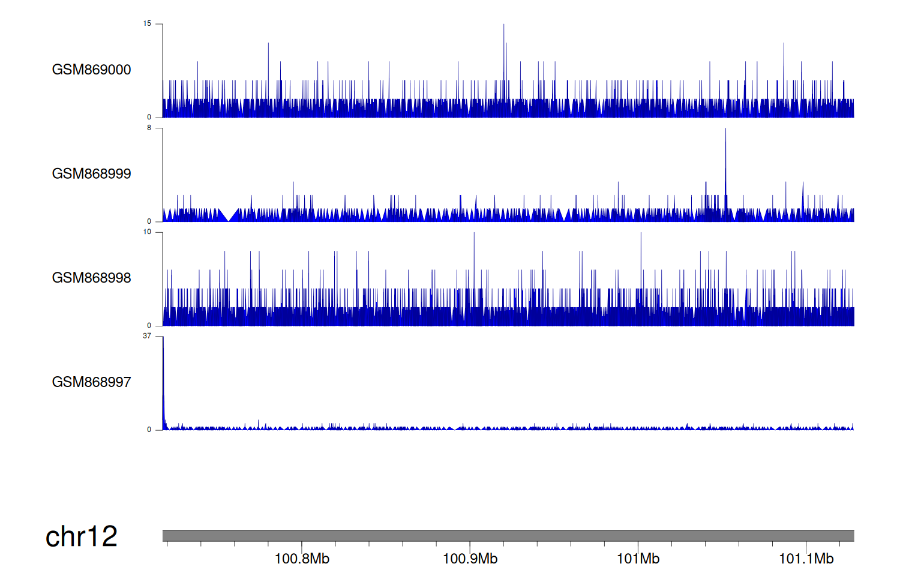Image resolution: width=900 pixels, height=588 pixels.
Task: Click the y-axis maximum label 15
Action: 147,24
